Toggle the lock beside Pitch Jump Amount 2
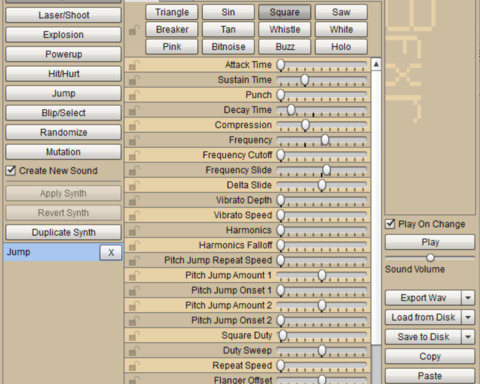The height and width of the screenshot is (384, 480). coord(134,305)
